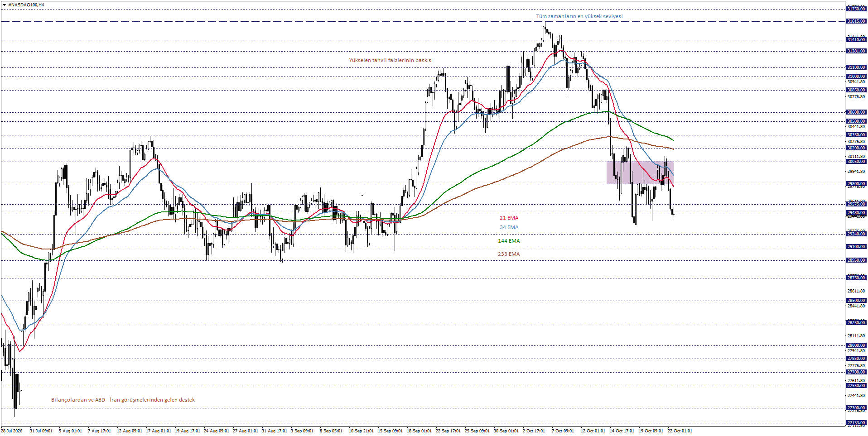868x436 pixels.
Task: Select the 34 EMA legend label
Action: pos(509,227)
